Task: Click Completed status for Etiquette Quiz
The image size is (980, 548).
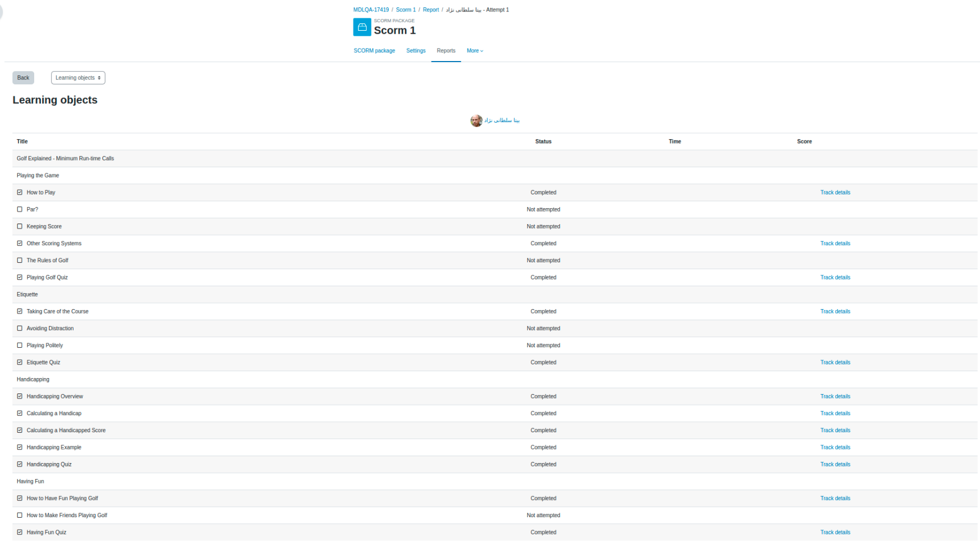Action: coord(543,362)
